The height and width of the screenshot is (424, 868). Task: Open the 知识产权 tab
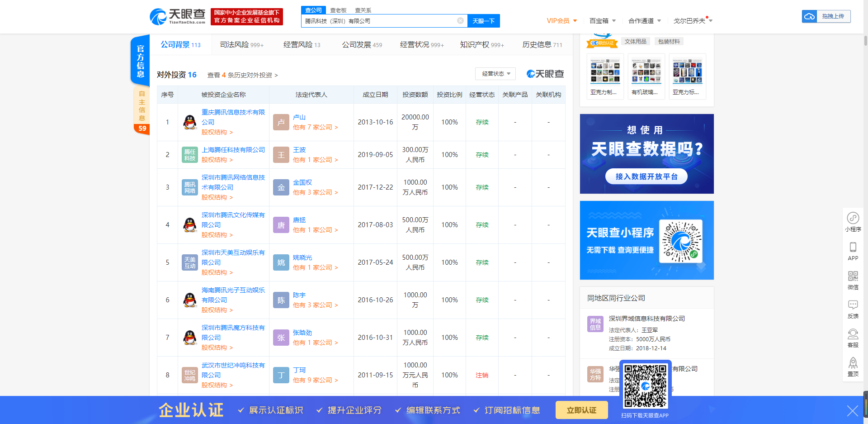(x=482, y=45)
